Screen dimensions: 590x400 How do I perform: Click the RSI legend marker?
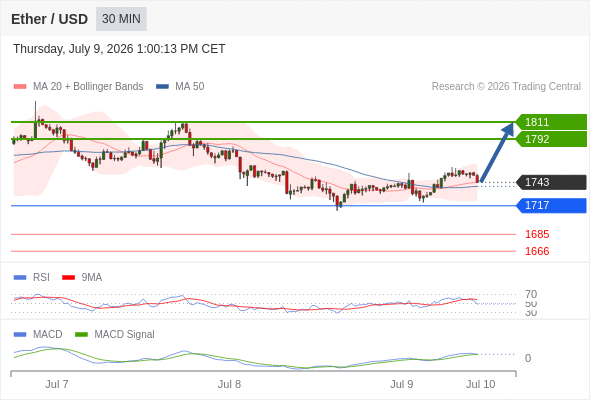(20, 278)
